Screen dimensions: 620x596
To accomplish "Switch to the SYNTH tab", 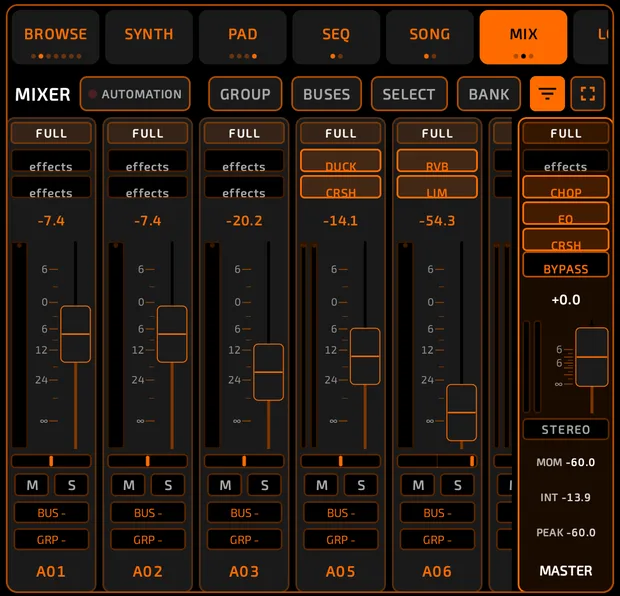I will tap(149, 38).
